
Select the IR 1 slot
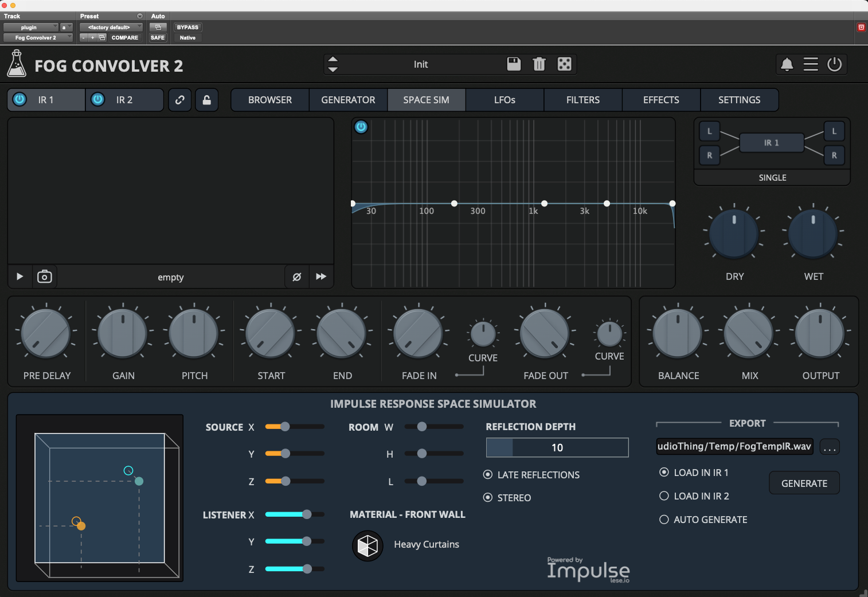[46, 100]
